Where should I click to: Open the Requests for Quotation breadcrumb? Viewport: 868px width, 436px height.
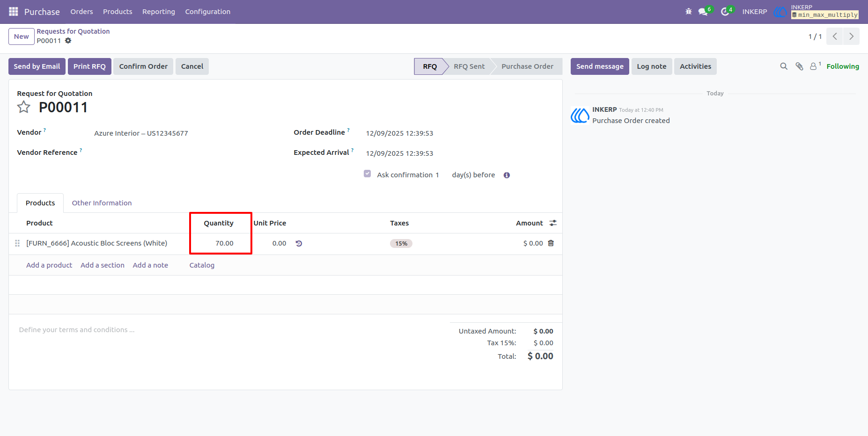pyautogui.click(x=74, y=31)
